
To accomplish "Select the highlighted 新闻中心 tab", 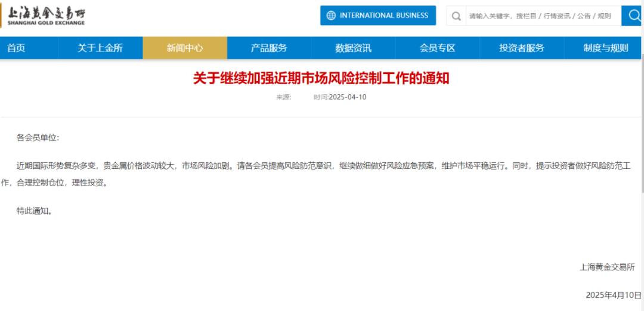I will pyautogui.click(x=185, y=48).
